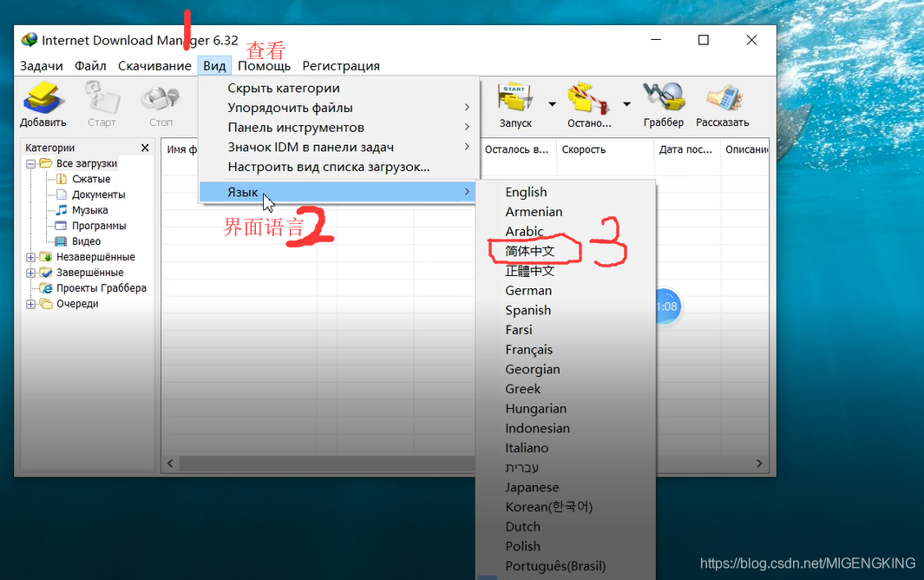Screen dimensions: 924x580
Task: Open the Скачивание menu
Action: coord(154,66)
